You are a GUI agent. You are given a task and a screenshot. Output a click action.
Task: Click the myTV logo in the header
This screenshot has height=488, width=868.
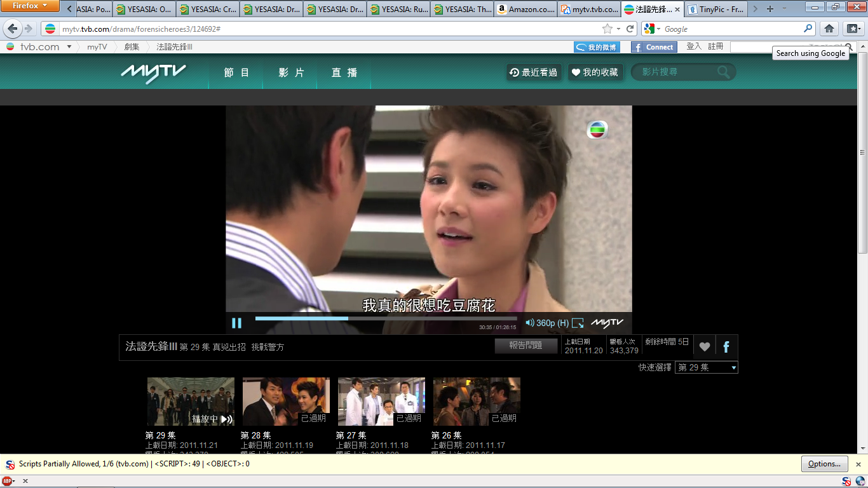(x=154, y=73)
